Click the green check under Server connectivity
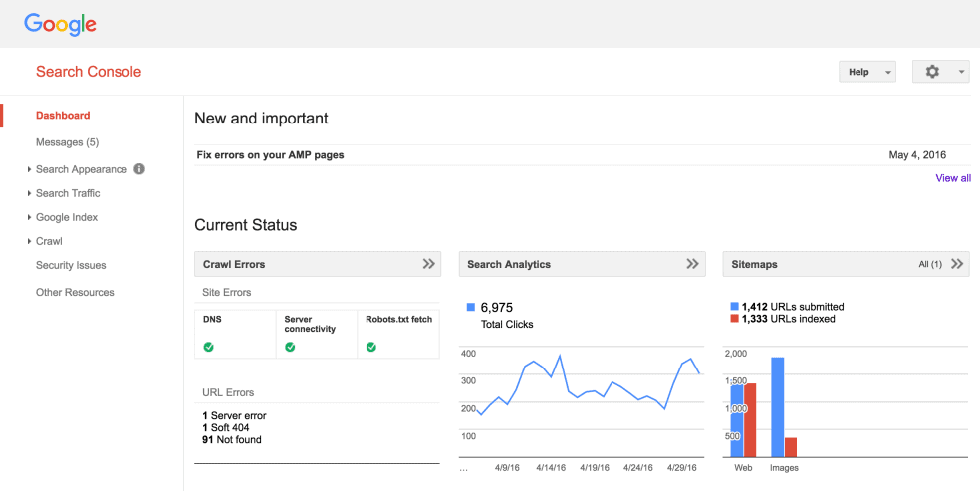Screen dimensions: 980x491 [x=290, y=347]
